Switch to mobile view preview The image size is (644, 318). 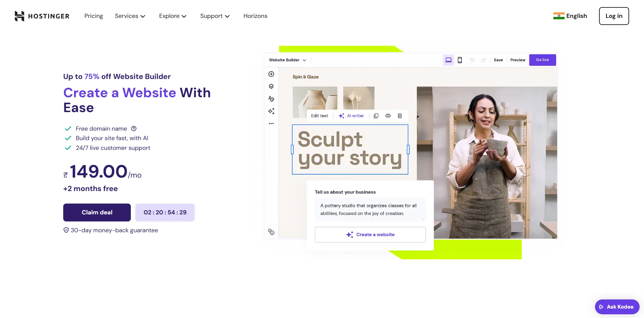tap(460, 60)
